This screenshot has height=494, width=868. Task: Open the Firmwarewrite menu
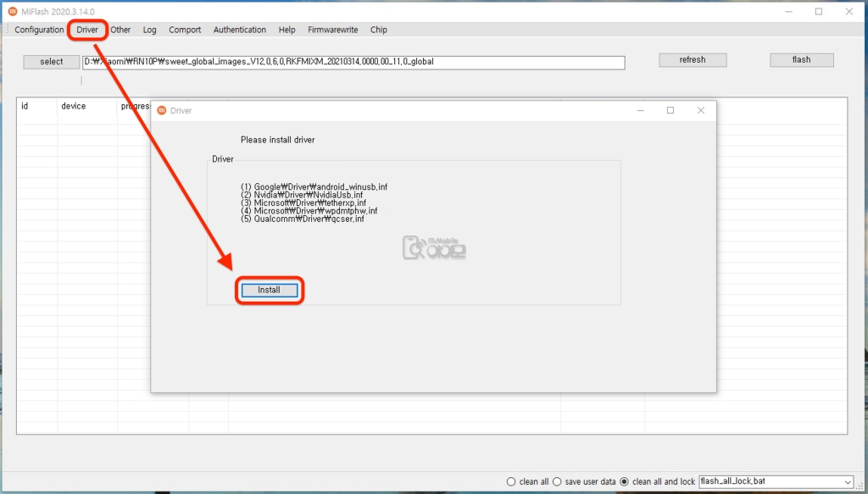332,30
